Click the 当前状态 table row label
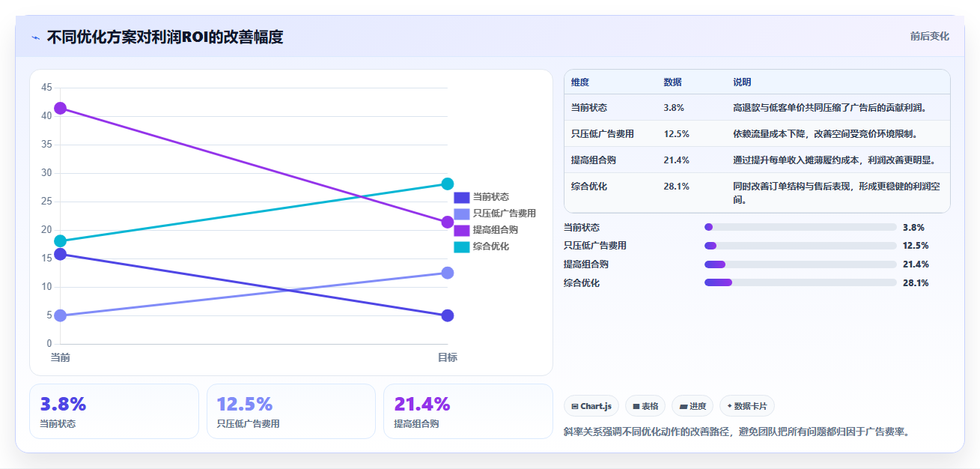Image resolution: width=980 pixels, height=469 pixels. click(589, 108)
